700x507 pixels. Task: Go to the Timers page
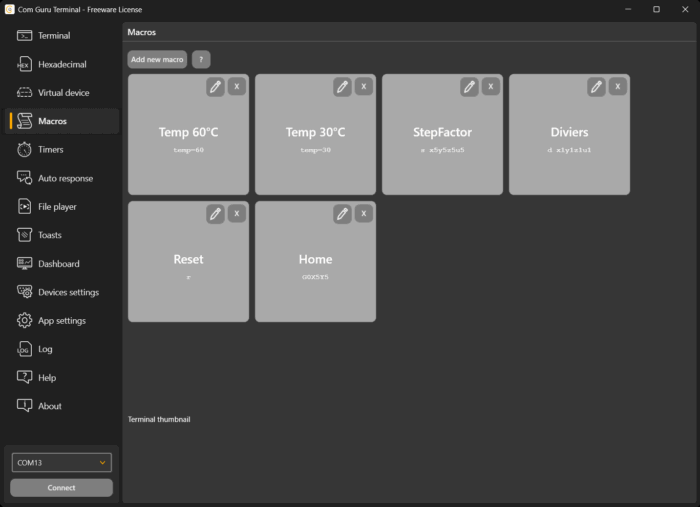click(x=50, y=150)
